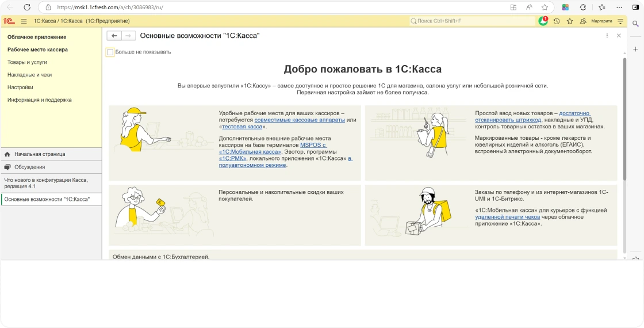644x328 pixels.
Task: Open MSPOS с 1С:Мобильная касса link
Action: (x=273, y=148)
